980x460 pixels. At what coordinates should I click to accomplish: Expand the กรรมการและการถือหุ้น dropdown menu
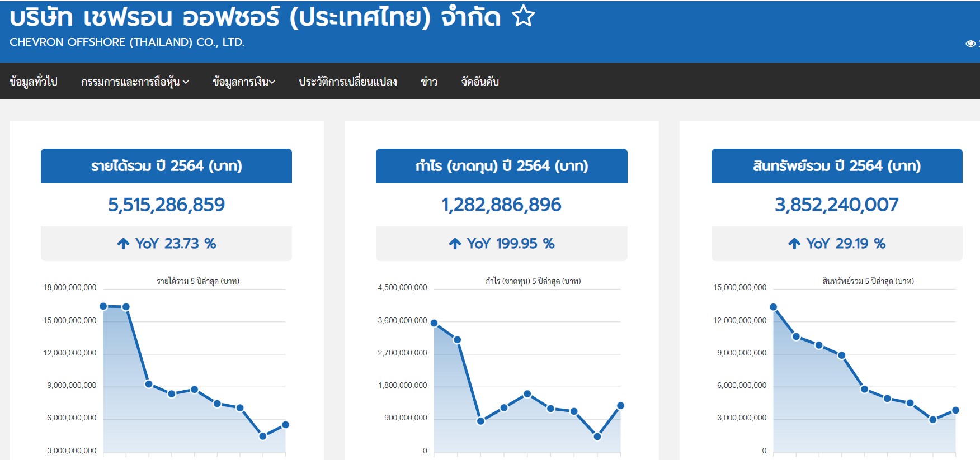(135, 82)
